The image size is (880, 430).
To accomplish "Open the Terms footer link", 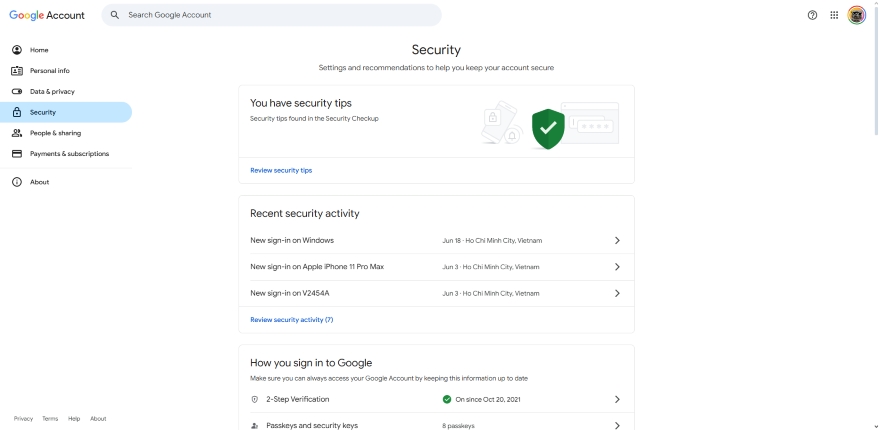I will [x=50, y=419].
